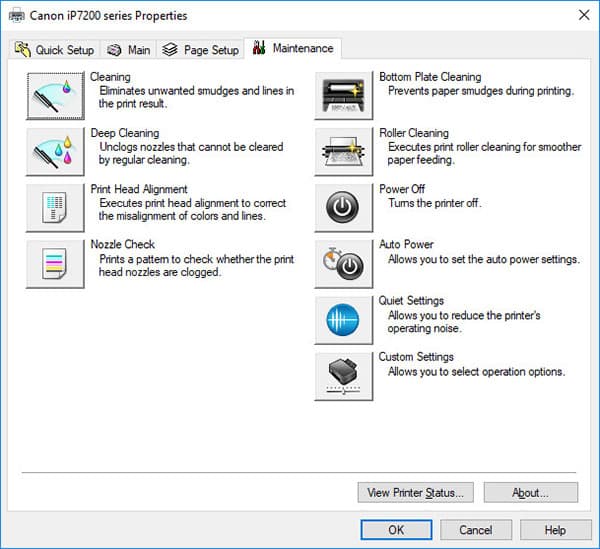Click the 'Roller Cleaning' label text
Viewport: 600px width, 549px height.
(x=414, y=133)
